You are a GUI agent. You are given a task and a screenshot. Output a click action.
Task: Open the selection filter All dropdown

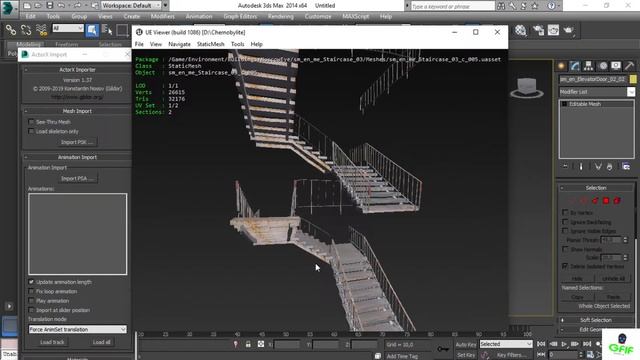pyautogui.click(x=67, y=28)
